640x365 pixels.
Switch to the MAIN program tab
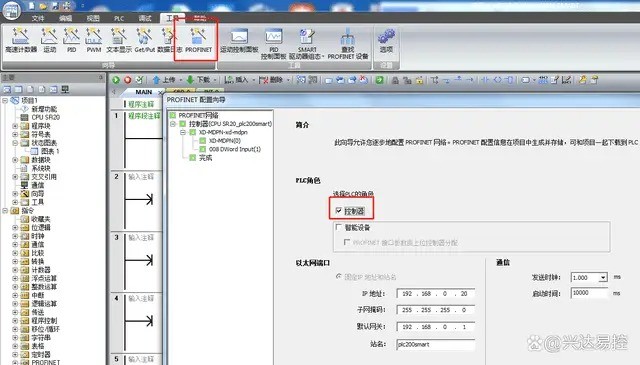(x=144, y=92)
